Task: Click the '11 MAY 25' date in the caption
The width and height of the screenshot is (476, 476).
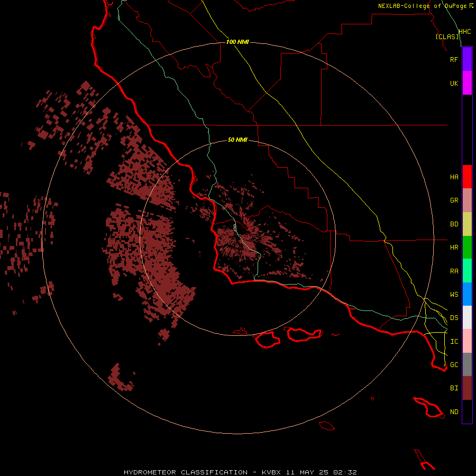Action: tap(307, 472)
